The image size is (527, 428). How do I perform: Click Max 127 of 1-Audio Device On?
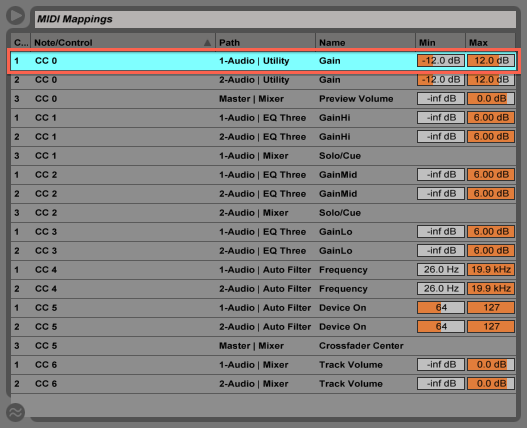491,308
